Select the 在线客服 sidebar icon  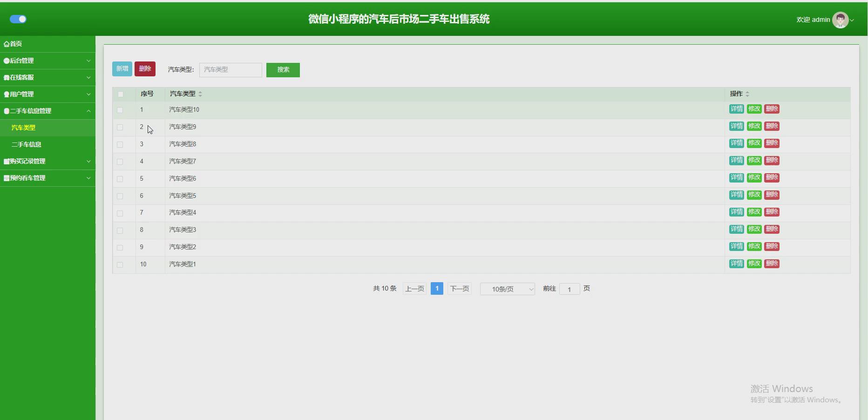click(6, 77)
